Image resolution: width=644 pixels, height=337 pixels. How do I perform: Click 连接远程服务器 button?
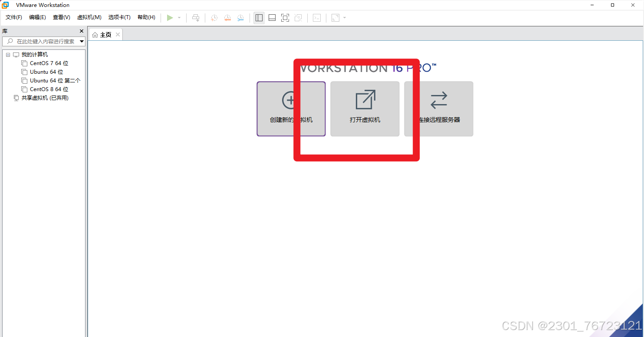tap(439, 109)
